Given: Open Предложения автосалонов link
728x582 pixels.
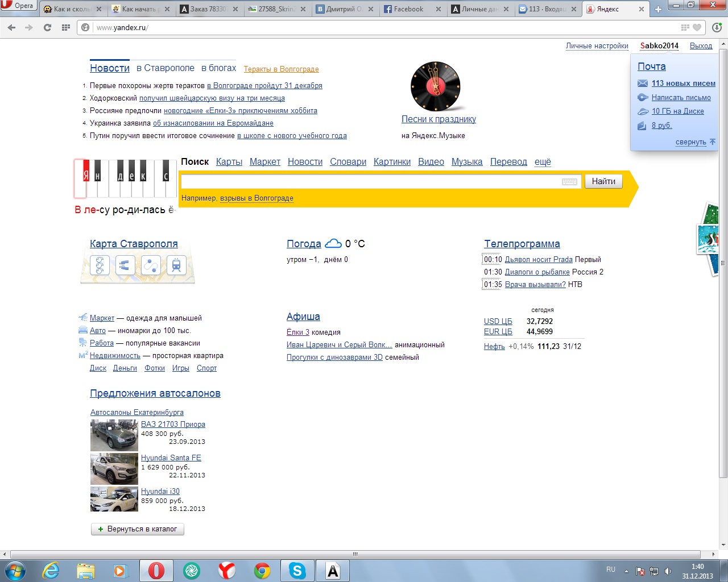Looking at the screenshot, I should pyautogui.click(x=155, y=393).
